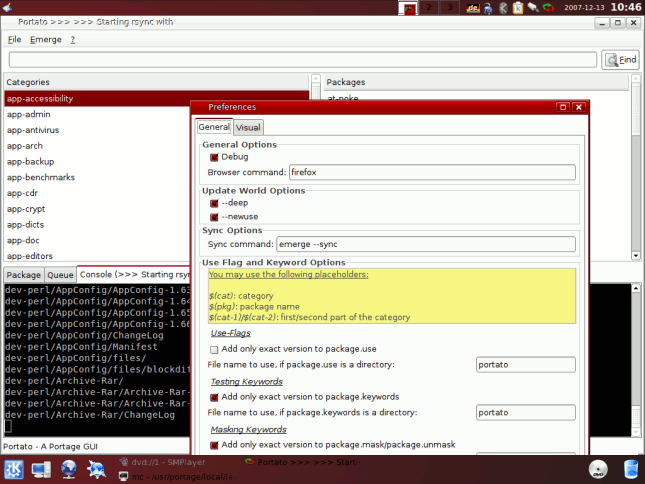The height and width of the screenshot is (484, 645).
Task: Select app-benchmarks category
Action: coord(97,177)
